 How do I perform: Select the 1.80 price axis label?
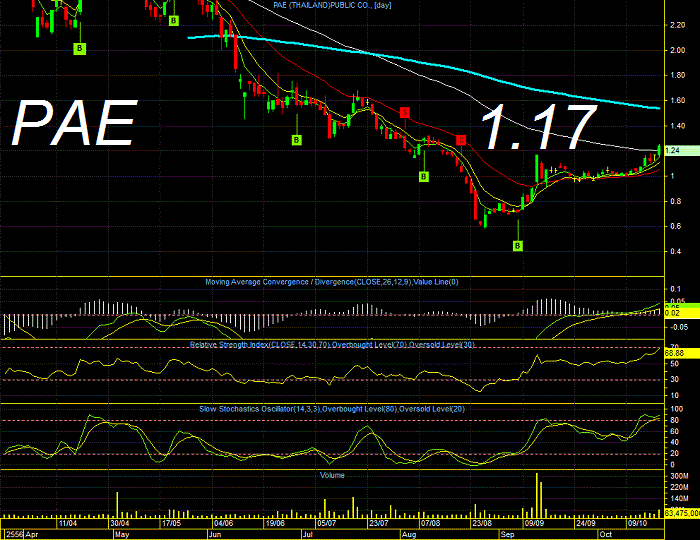[678, 75]
